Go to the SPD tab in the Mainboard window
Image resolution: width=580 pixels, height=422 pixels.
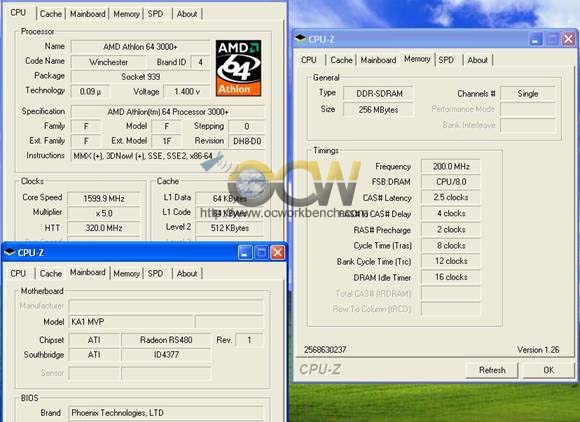pos(155,274)
